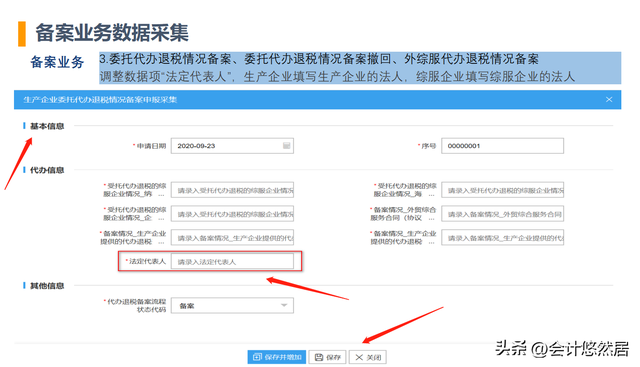Focus the 受托代办退税的综服企业情况_企 input field
The image size is (640, 367).
232,214
